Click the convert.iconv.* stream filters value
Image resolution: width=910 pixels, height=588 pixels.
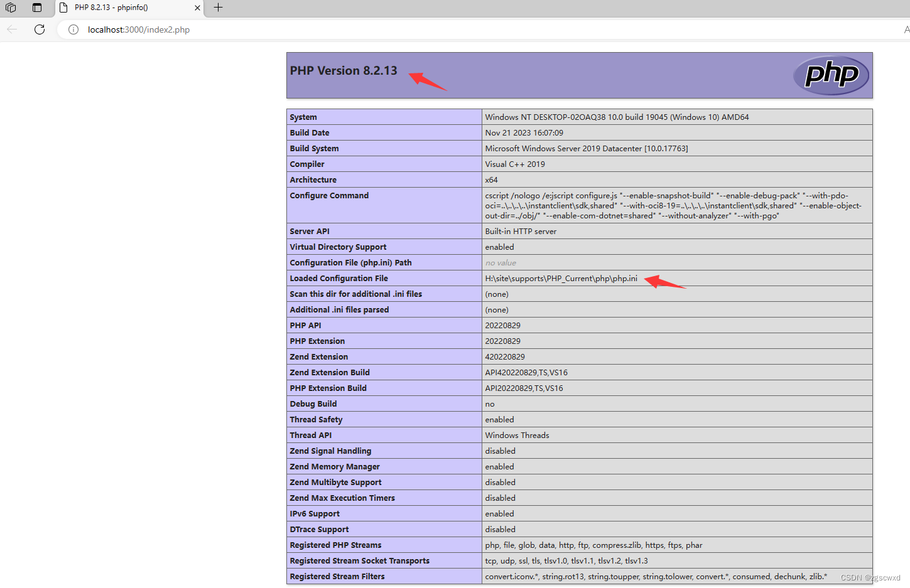656,577
